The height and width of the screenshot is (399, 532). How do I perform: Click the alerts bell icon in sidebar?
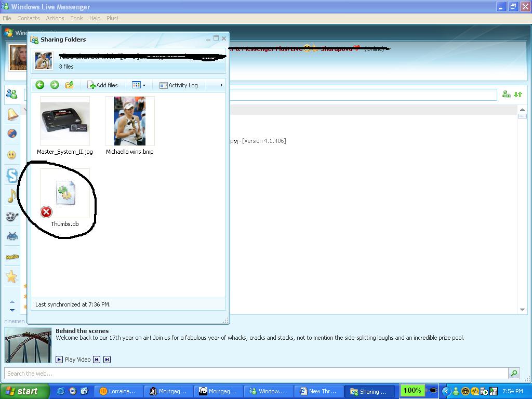tap(12, 114)
